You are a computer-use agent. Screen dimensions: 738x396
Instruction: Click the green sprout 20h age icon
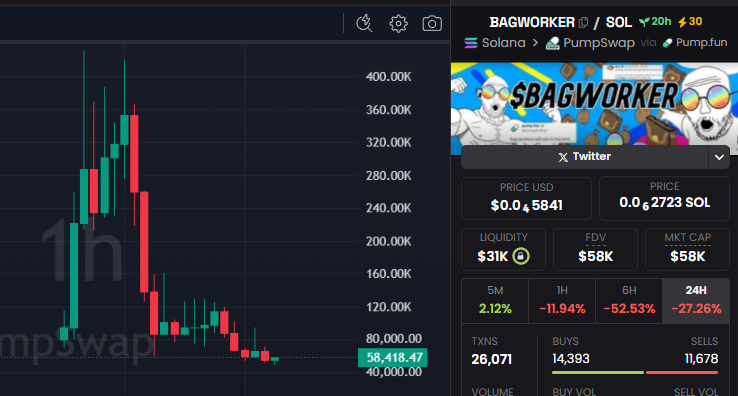(x=644, y=22)
